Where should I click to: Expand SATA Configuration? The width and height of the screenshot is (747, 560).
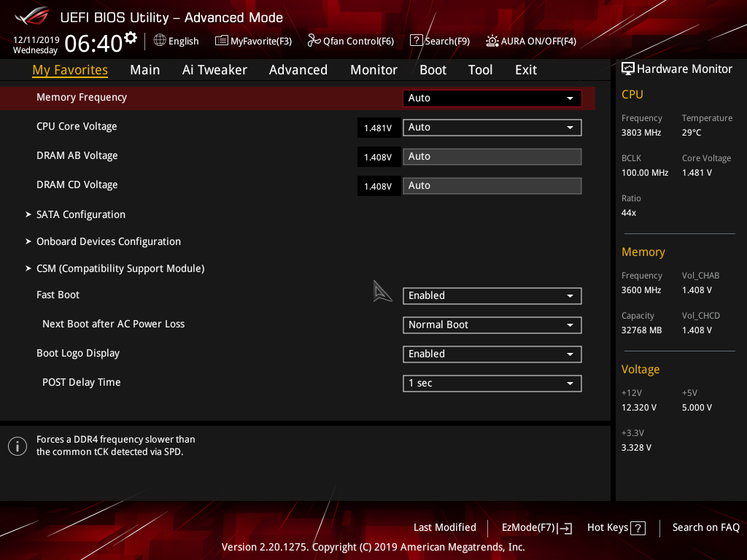click(x=80, y=214)
